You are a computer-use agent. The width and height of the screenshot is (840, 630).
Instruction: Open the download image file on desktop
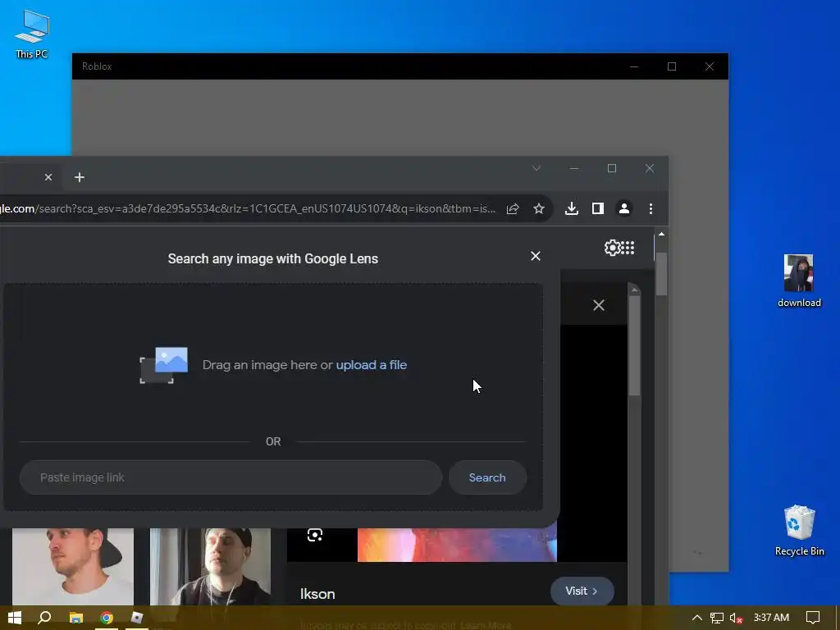(x=799, y=281)
